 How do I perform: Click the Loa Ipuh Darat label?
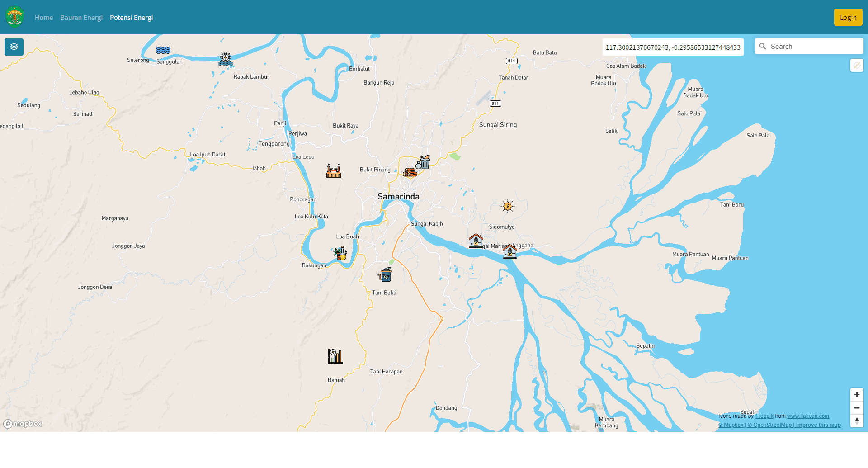pos(208,155)
